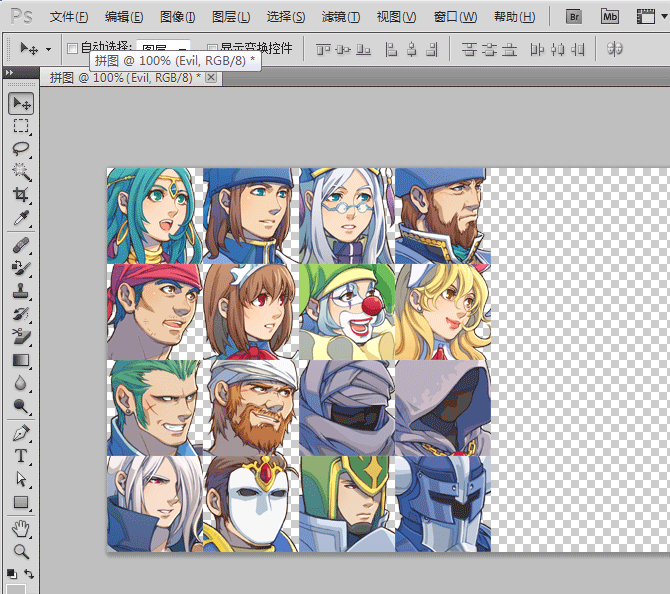Image resolution: width=670 pixels, height=594 pixels.
Task: Pick the Eyedropper tool
Action: click(20, 218)
